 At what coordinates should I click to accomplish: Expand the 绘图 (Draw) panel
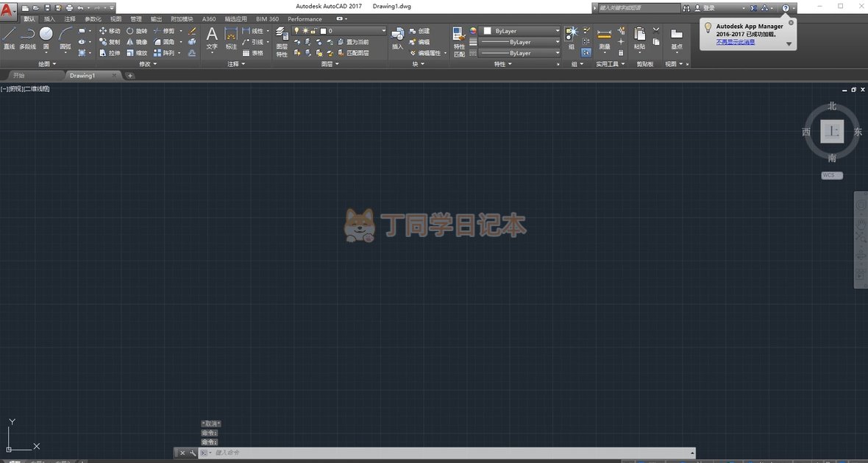46,64
